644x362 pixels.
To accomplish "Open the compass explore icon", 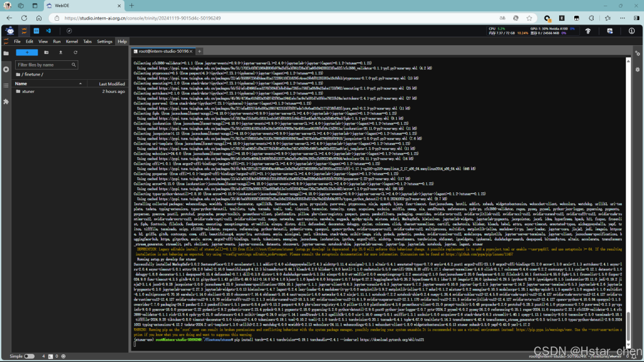I will pyautogui.click(x=69, y=31).
